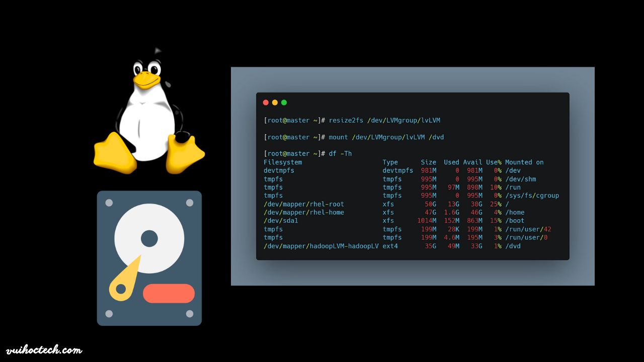Click the 4% usage value
Image resolution: width=644 pixels, height=362 pixels.
498,213
